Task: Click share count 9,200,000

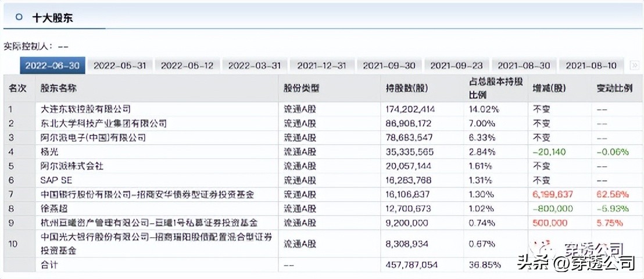Action: pyautogui.click(x=407, y=223)
